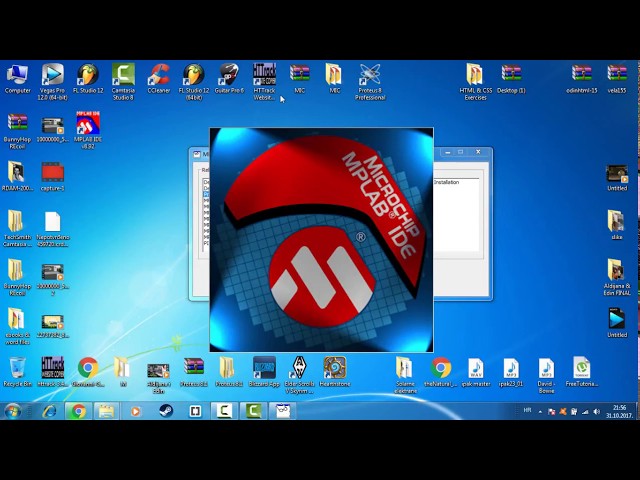
Task: Switch to the MPLAB installer taskbar button
Action: [283, 411]
